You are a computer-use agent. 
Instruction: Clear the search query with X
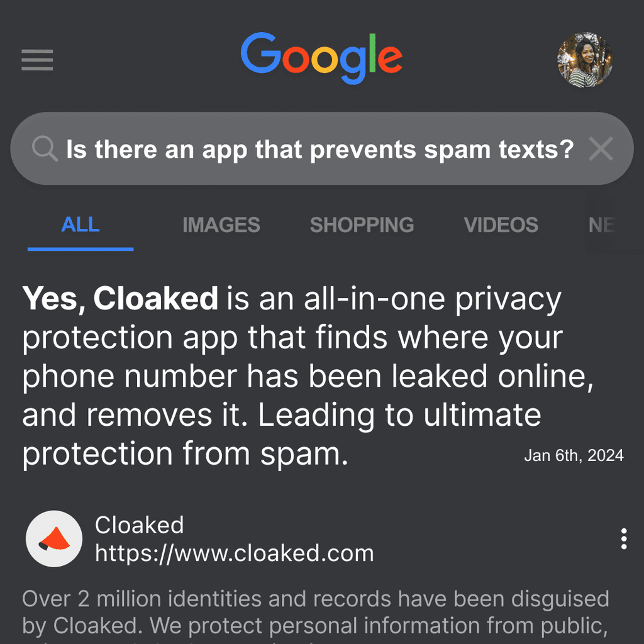tap(601, 148)
